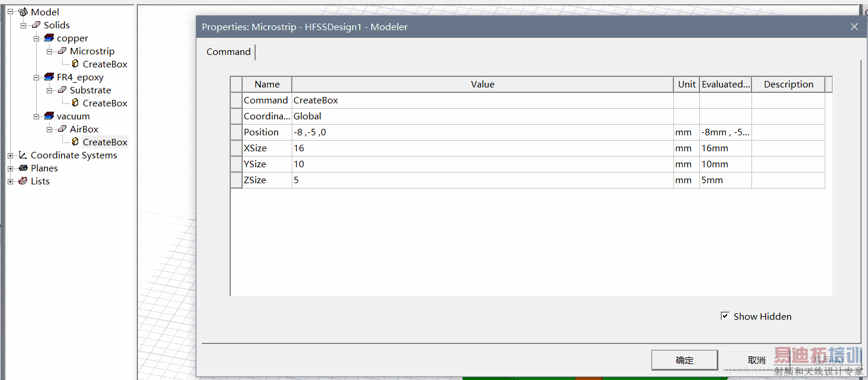Image resolution: width=868 pixels, height=380 pixels.
Task: Click the CreateBox icon under Microstrip
Action: (x=75, y=64)
